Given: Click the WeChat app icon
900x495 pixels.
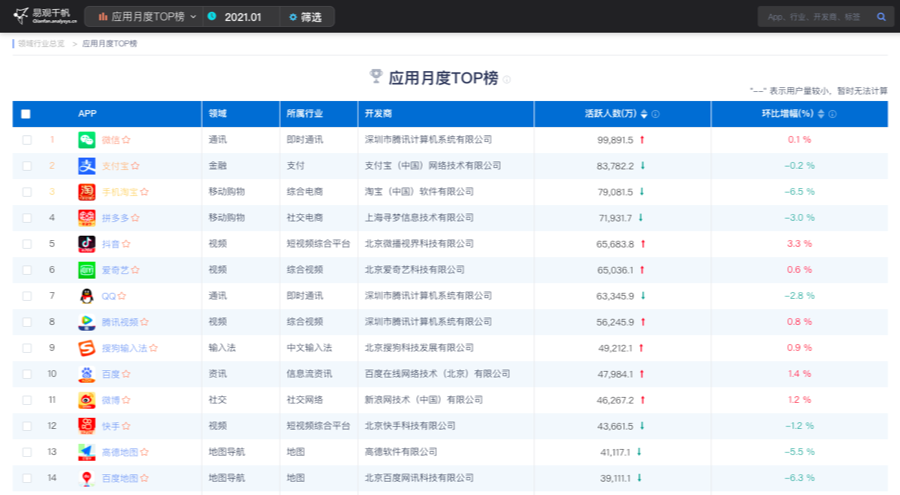Looking at the screenshot, I should [87, 140].
